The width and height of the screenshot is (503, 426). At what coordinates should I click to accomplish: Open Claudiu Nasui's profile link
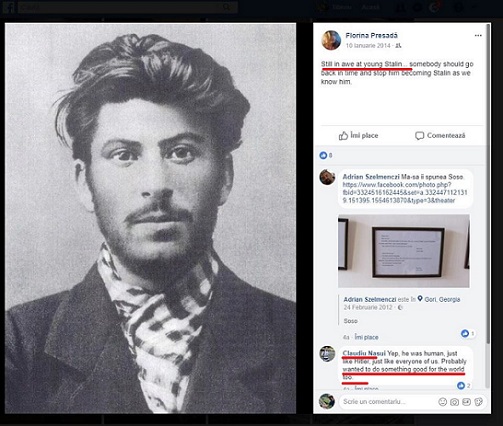364,353
